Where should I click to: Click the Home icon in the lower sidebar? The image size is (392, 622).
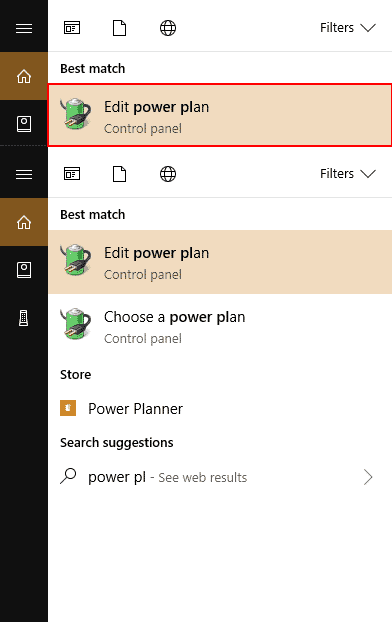pos(24,222)
